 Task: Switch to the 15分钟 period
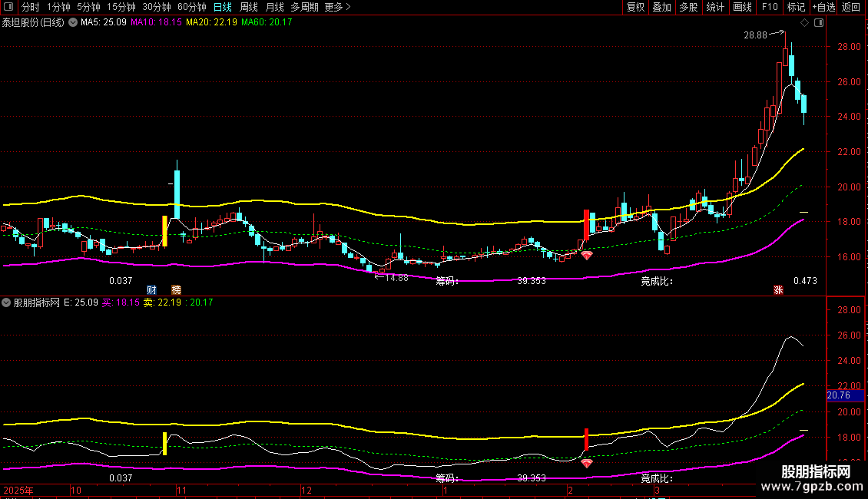121,7
